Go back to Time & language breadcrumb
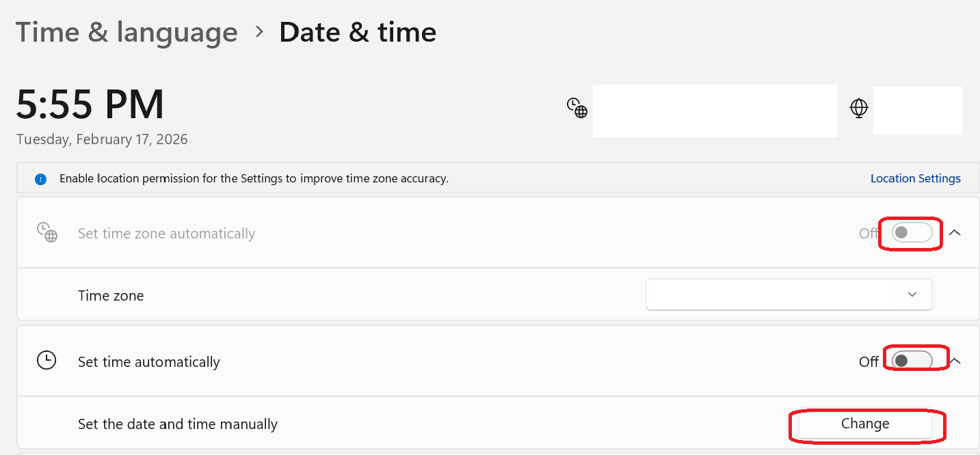980x455 pixels. click(127, 32)
